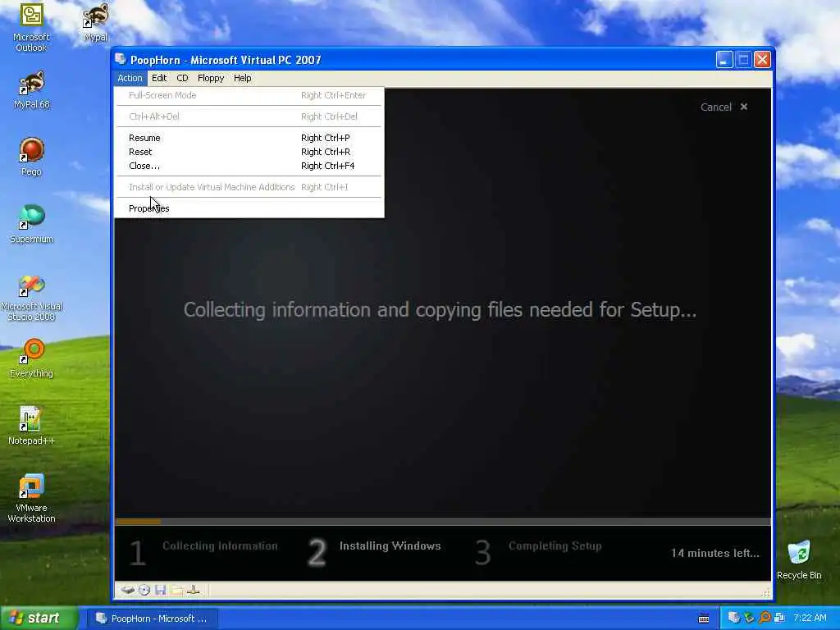Open the Edit menu
The height and width of the screenshot is (630, 840).
[159, 78]
